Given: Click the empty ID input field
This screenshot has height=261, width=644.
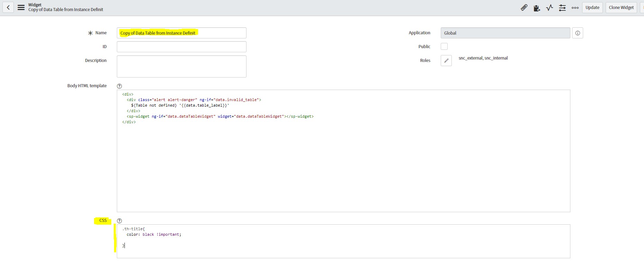Looking at the screenshot, I should [181, 47].
